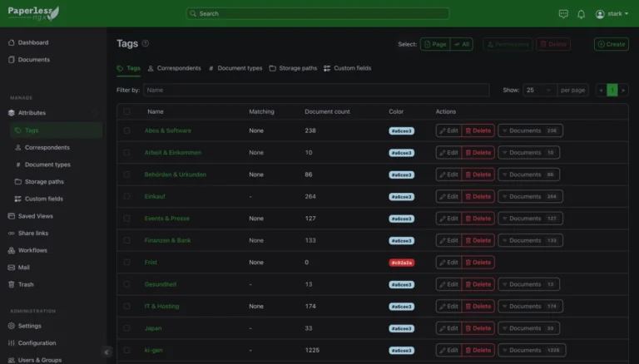Edit the Abos & Software tag

(x=448, y=130)
